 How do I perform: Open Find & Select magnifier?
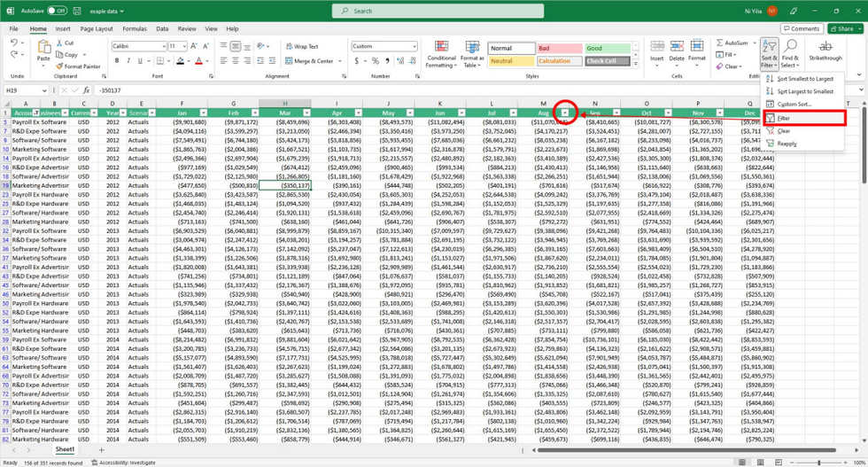tap(790, 54)
